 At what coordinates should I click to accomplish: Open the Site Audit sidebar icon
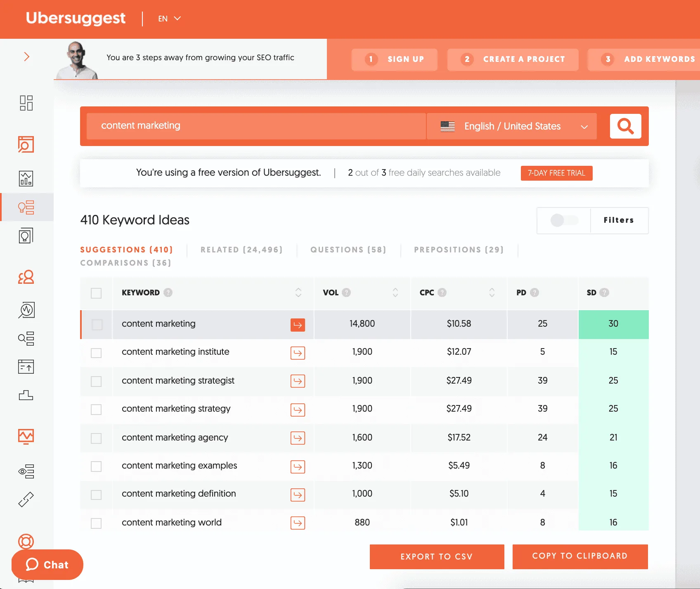pos(26,145)
